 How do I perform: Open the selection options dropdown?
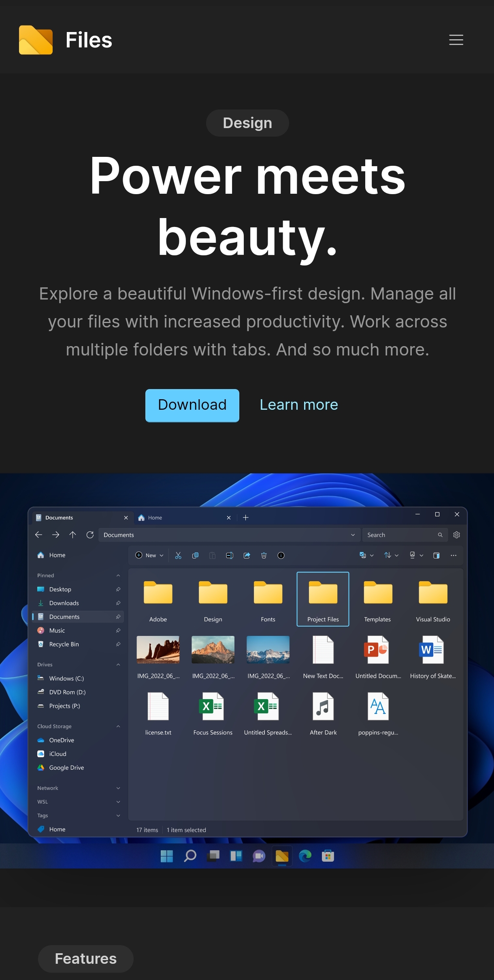[366, 555]
